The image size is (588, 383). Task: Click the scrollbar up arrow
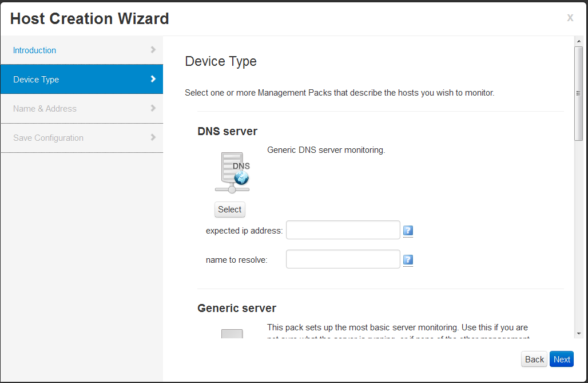click(578, 41)
